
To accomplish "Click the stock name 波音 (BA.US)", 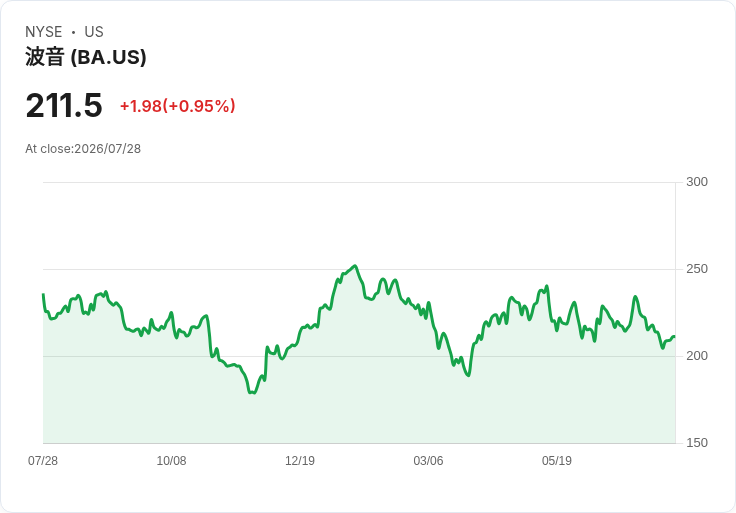I will (x=85, y=57).
